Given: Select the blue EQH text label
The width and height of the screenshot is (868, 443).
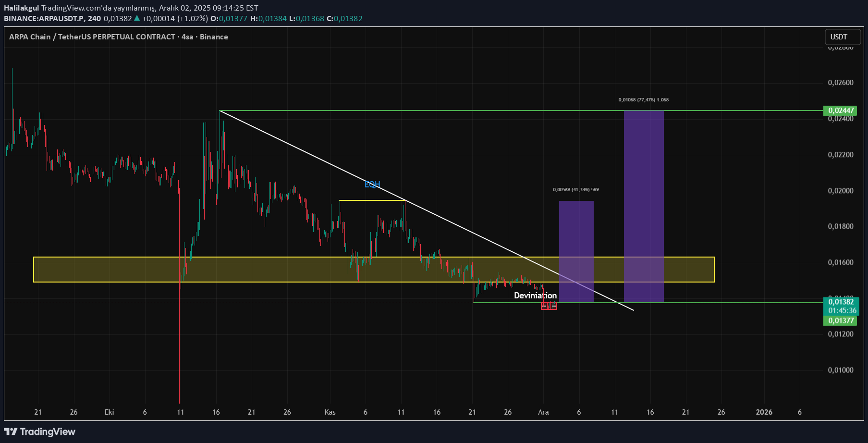Looking at the screenshot, I should (x=372, y=185).
